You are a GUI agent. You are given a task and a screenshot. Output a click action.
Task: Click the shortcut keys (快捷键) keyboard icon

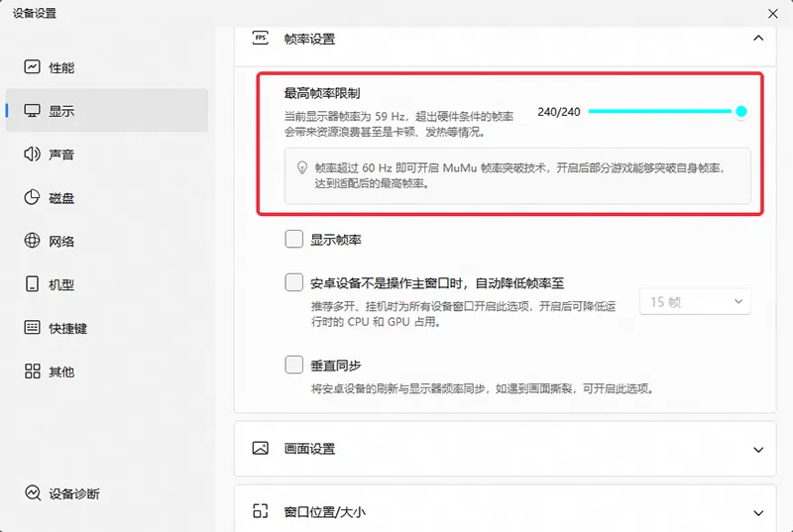click(x=33, y=328)
